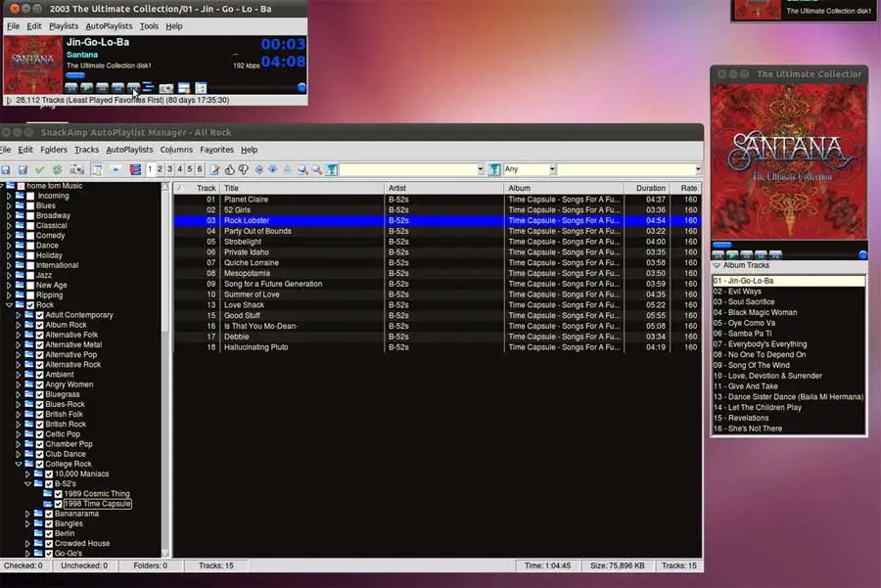Sort by the Artist column header

pyautogui.click(x=444, y=188)
